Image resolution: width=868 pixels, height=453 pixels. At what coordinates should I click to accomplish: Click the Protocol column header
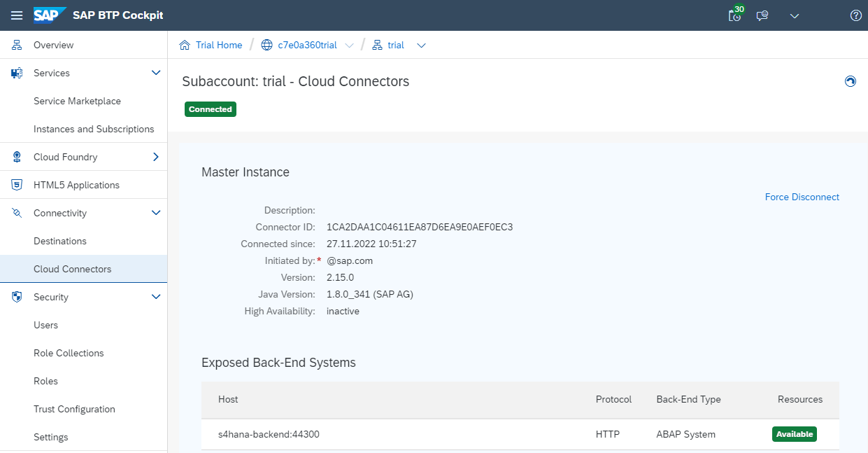coord(613,399)
